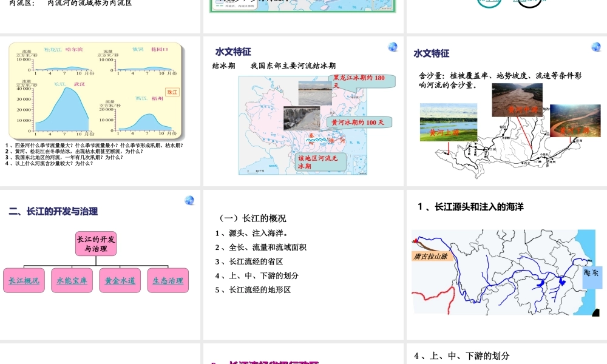
Task: Select the text 3、长江流经的省区
Action: tap(249, 261)
